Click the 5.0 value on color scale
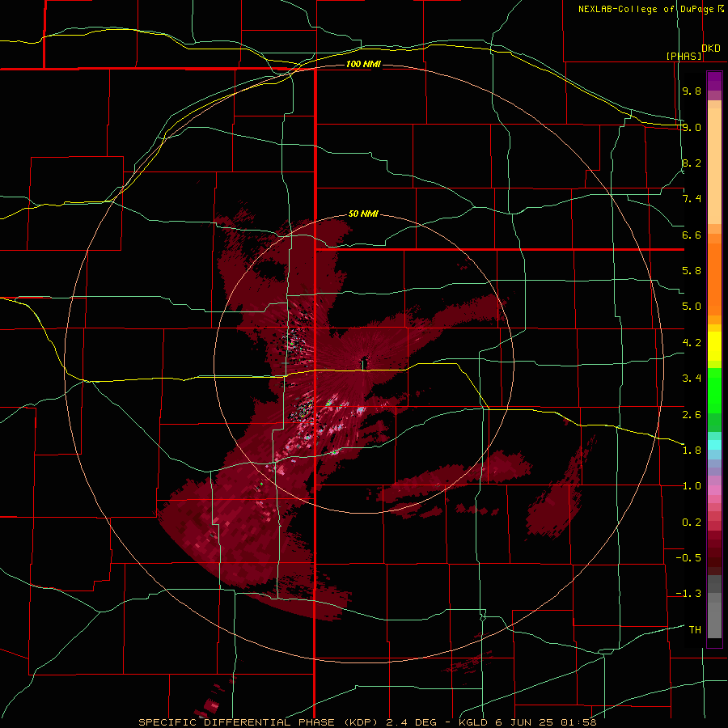This screenshot has width=728, height=728. [x=692, y=307]
